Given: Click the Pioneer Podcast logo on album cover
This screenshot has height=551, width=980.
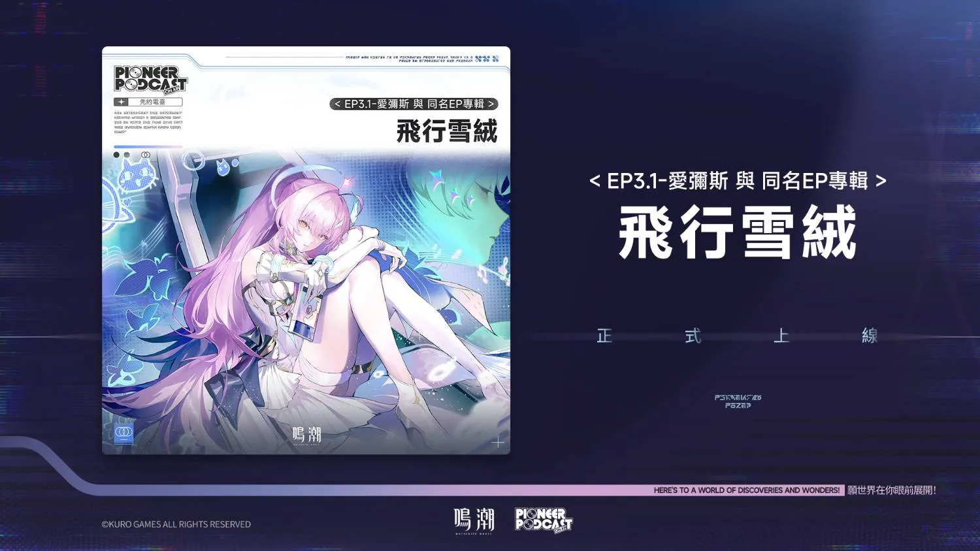Looking at the screenshot, I should (x=150, y=79).
